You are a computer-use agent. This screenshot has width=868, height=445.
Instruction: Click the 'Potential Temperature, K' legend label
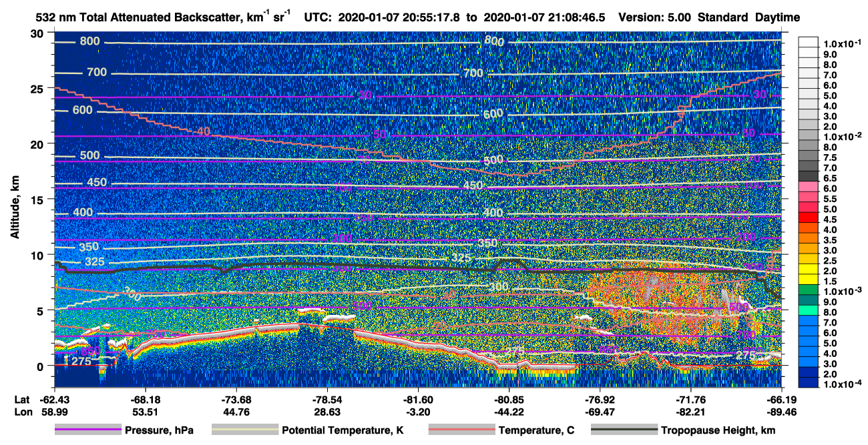pos(343,431)
